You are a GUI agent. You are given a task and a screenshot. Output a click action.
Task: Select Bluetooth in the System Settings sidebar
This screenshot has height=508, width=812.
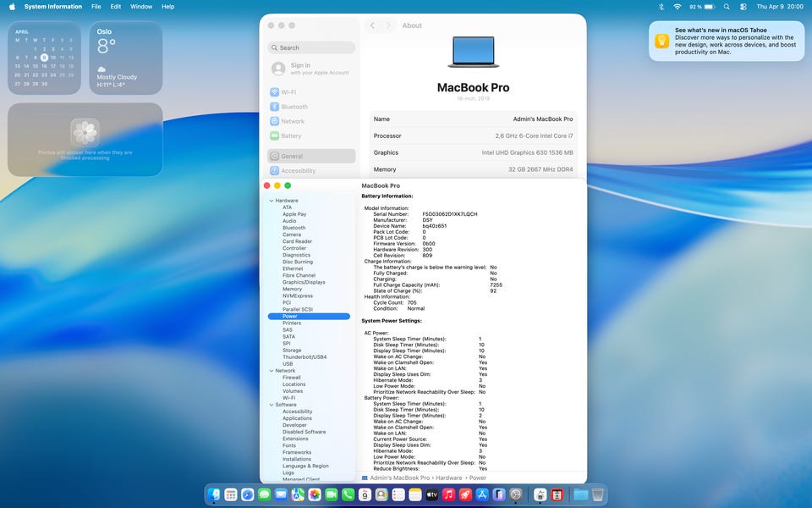pyautogui.click(x=311, y=107)
